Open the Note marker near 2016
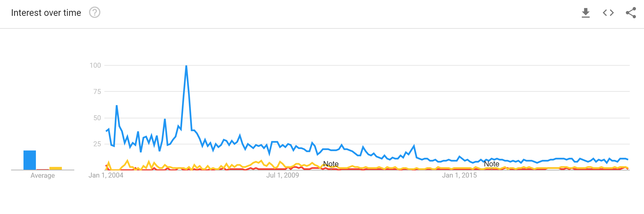644x214 pixels. click(492, 164)
